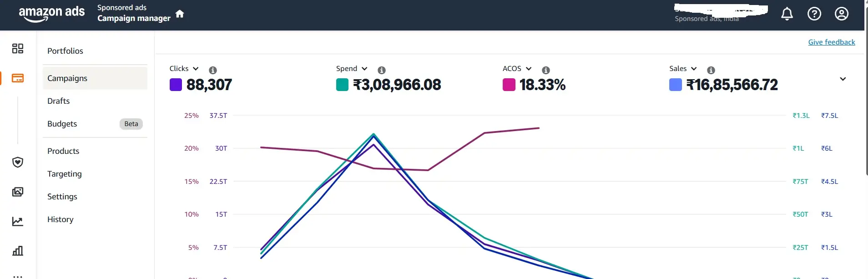
Task: Collapse the metrics chart with right chevron
Action: [843, 79]
